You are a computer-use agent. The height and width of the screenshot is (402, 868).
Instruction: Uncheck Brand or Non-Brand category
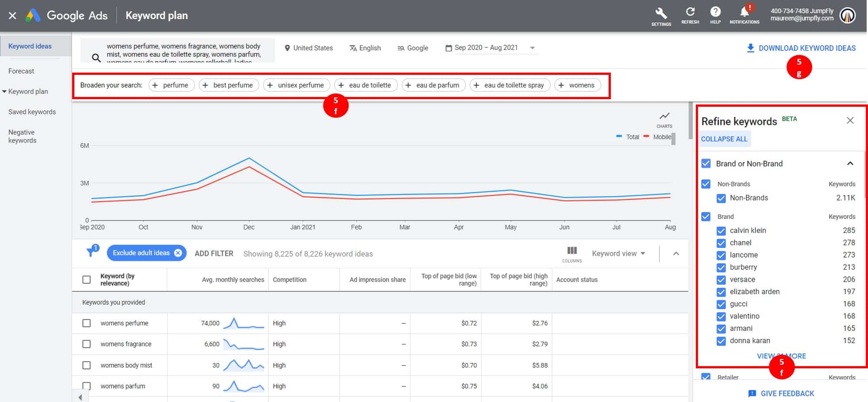point(706,163)
